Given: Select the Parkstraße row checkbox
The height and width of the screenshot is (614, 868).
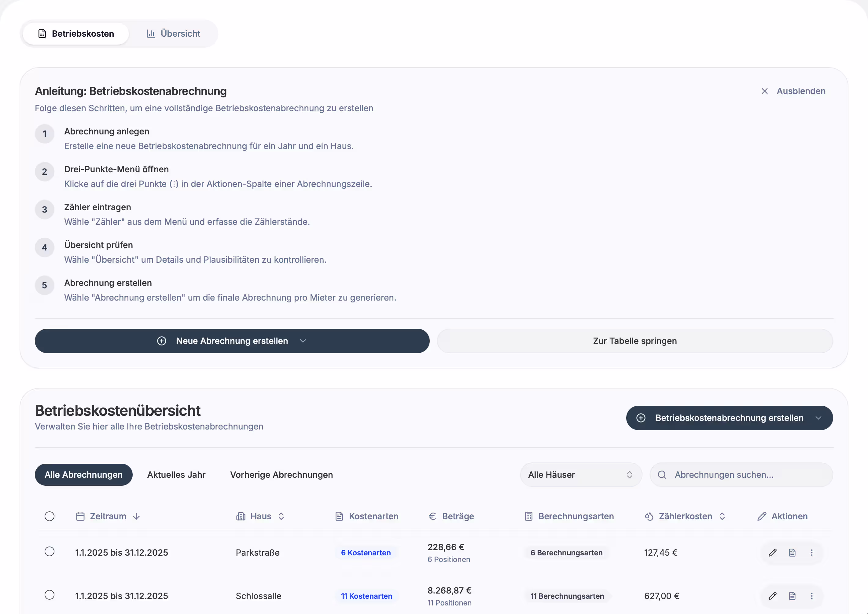Looking at the screenshot, I should tap(50, 551).
